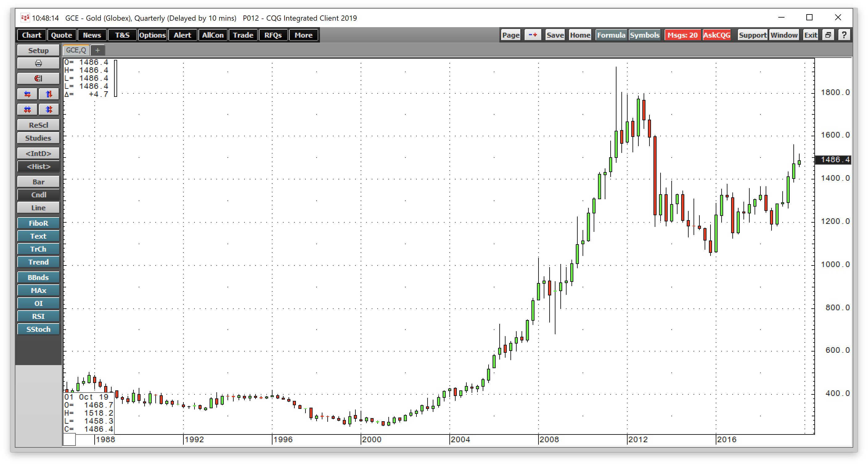Expand the More menu
This screenshot has height=465, width=868.
tap(303, 35)
